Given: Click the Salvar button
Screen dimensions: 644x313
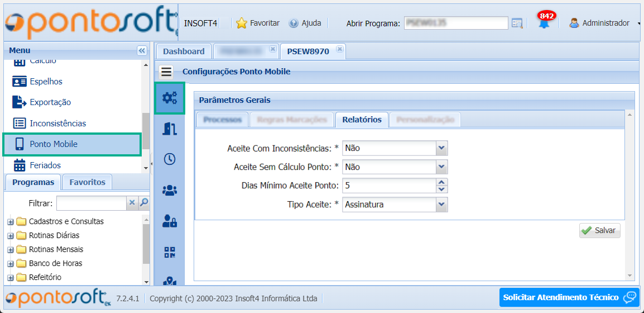Looking at the screenshot, I should click(599, 230).
